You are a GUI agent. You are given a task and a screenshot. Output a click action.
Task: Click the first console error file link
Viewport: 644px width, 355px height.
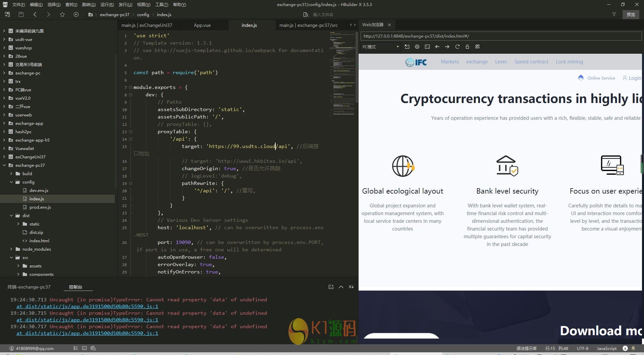(87, 306)
